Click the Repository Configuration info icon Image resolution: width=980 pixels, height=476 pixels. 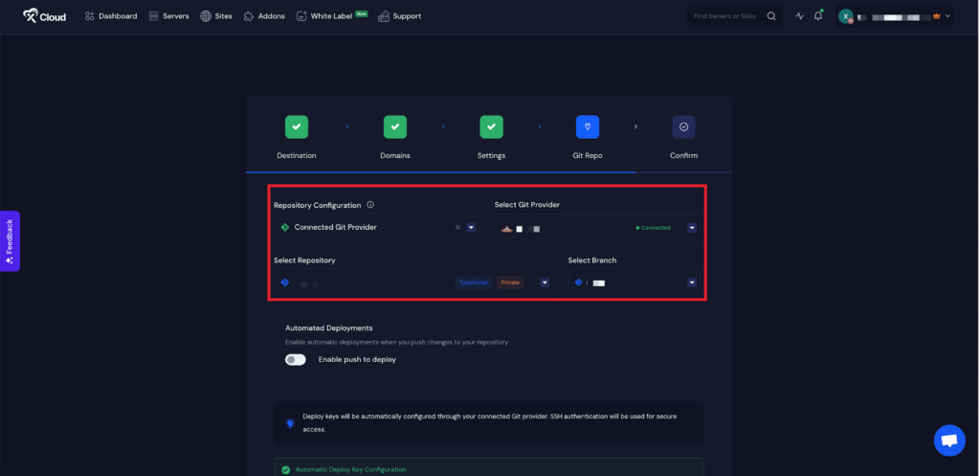pyautogui.click(x=370, y=205)
